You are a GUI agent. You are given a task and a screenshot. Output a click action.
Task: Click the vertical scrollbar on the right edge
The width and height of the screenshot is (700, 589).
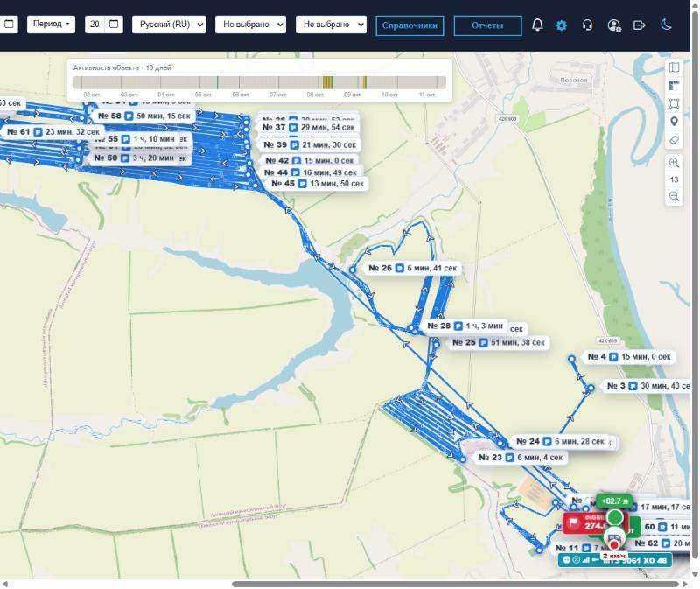(695, 286)
